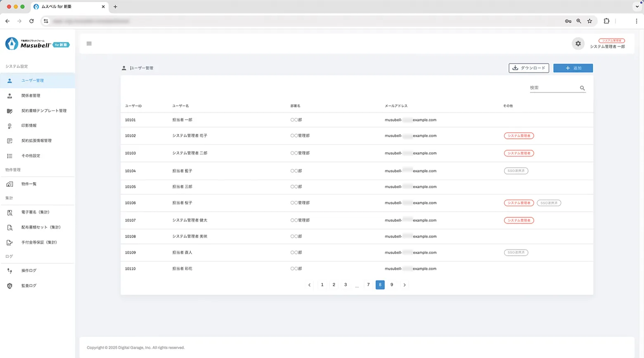Viewport: 644px width, 358px height.
Task: Click the hamburger menu icon to collapse sidebar
Action: [x=89, y=43]
